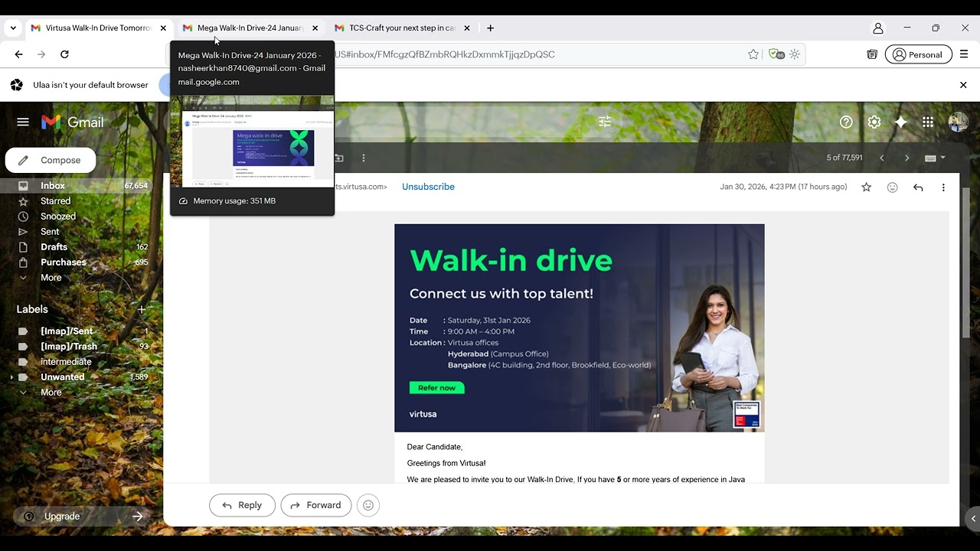Add emoji reaction in the message header
Image resolution: width=980 pixels, height=551 pixels.
click(x=892, y=187)
